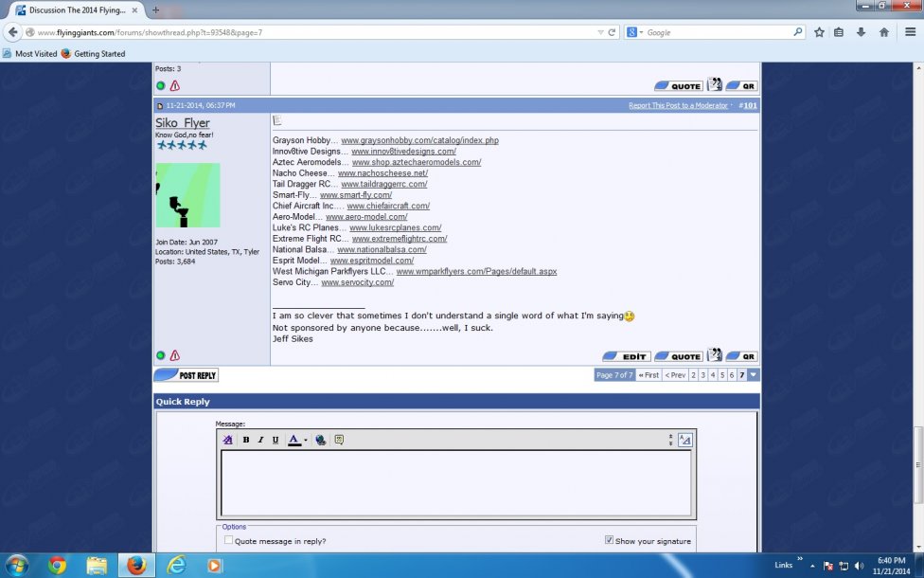The width and height of the screenshot is (924, 578).
Task: Open the Windows Start button
Action: point(16,565)
